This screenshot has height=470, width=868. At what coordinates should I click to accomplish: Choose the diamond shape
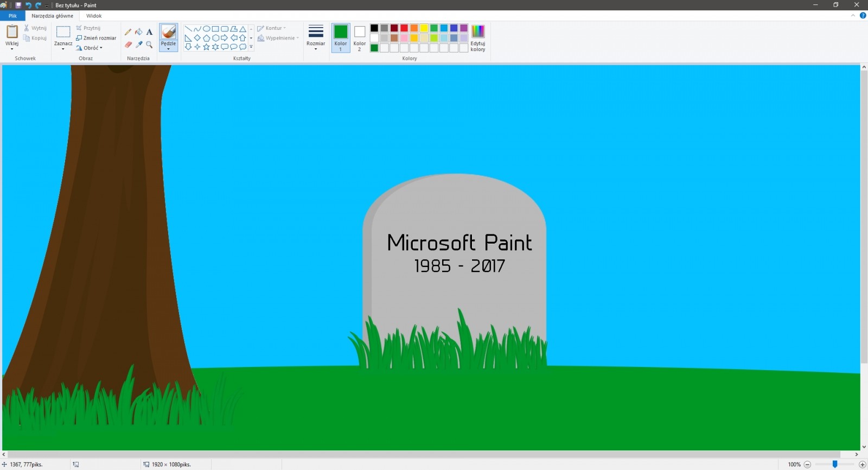pos(197,38)
